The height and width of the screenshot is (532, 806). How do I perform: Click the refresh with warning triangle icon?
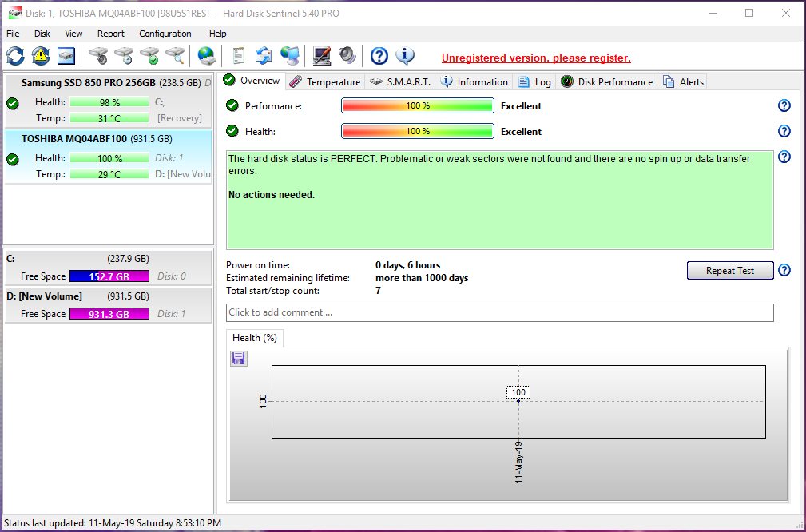[41, 56]
